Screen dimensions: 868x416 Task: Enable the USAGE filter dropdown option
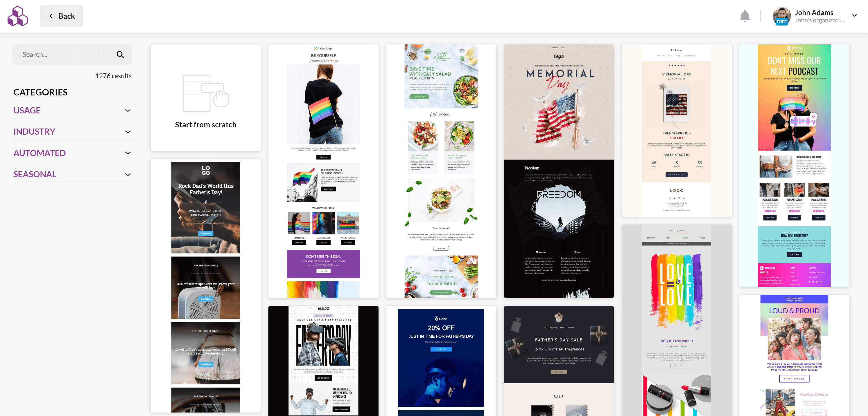tap(73, 110)
